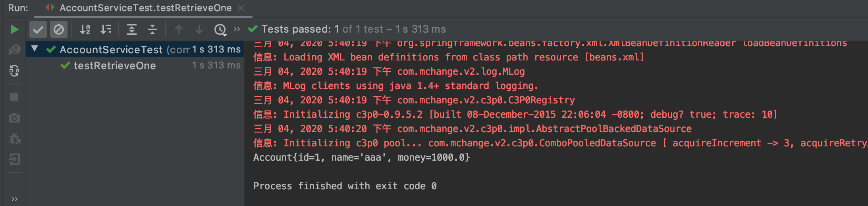Switch to AccountServiceTest.testRetrieveOne run tab
Viewport: 868px width, 206px height.
pyautogui.click(x=145, y=8)
